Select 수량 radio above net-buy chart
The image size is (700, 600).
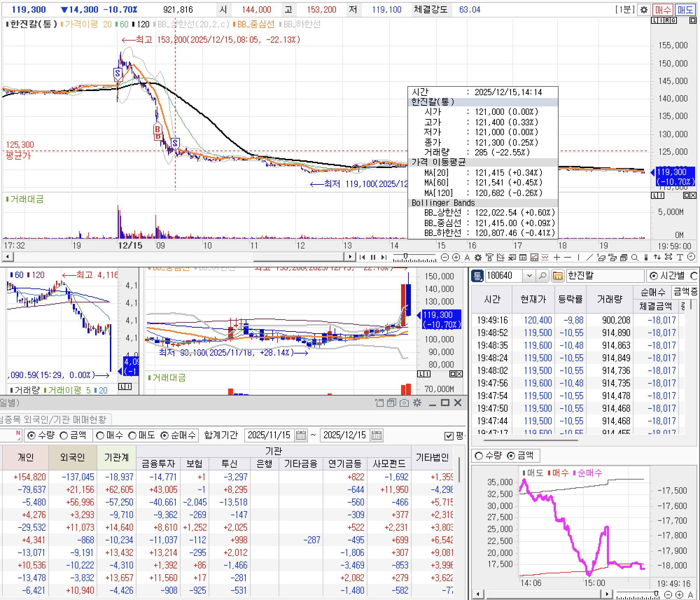(479, 456)
